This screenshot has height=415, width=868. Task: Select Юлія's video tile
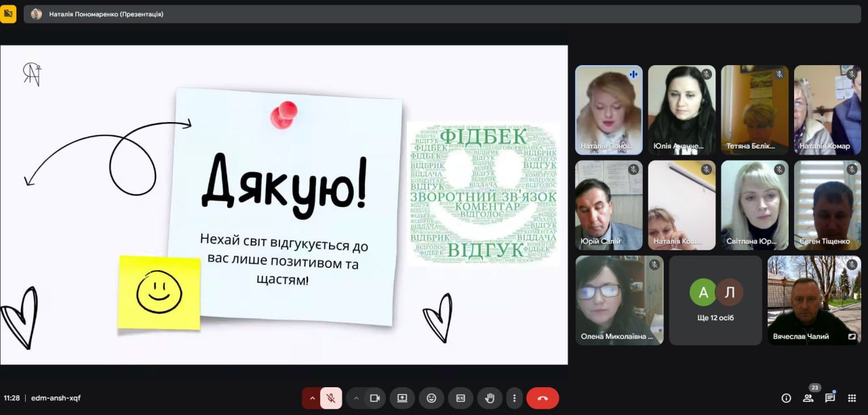tap(682, 110)
